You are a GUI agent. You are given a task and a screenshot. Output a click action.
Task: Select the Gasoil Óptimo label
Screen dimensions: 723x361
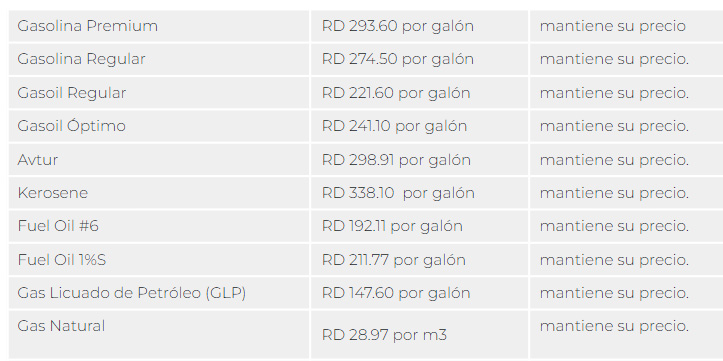click(x=71, y=126)
